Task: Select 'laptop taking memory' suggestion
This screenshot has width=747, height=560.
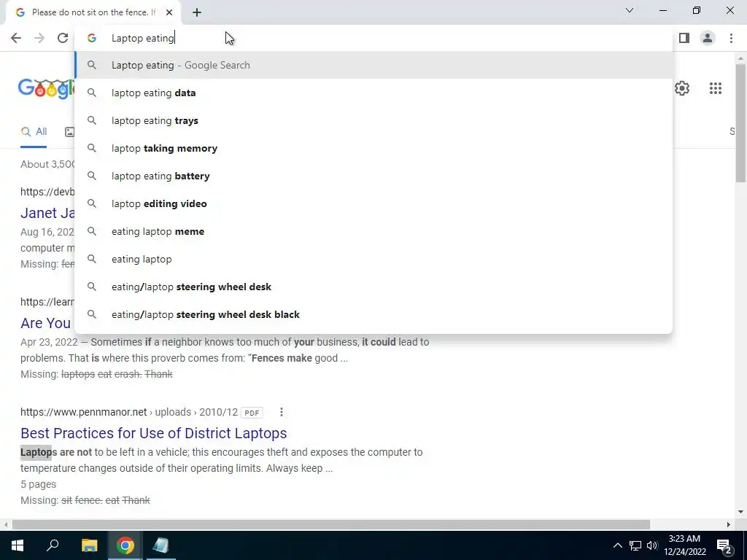Action: (x=373, y=148)
